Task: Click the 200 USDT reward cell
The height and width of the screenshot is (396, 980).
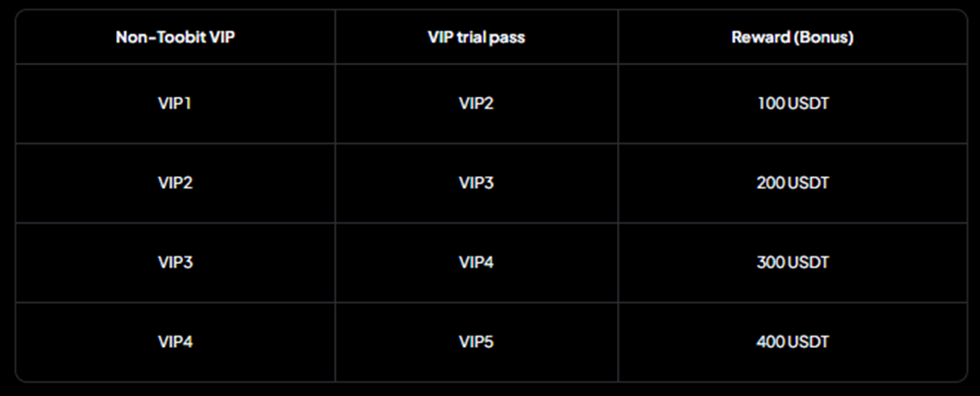Action: (x=792, y=183)
